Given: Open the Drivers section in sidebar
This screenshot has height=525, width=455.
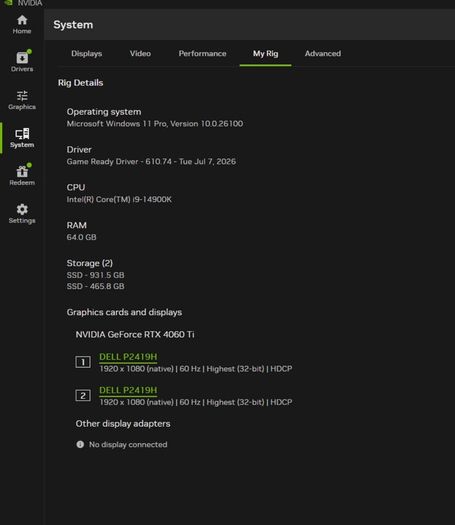Looking at the screenshot, I should [22, 62].
